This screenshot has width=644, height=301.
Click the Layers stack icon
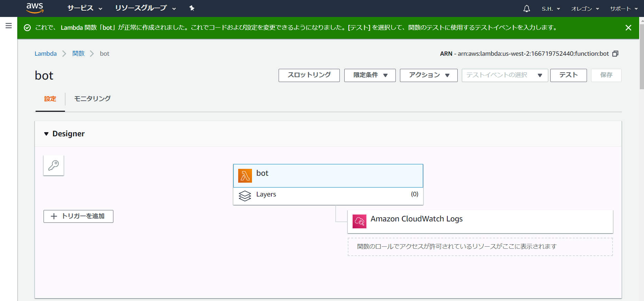[245, 196]
